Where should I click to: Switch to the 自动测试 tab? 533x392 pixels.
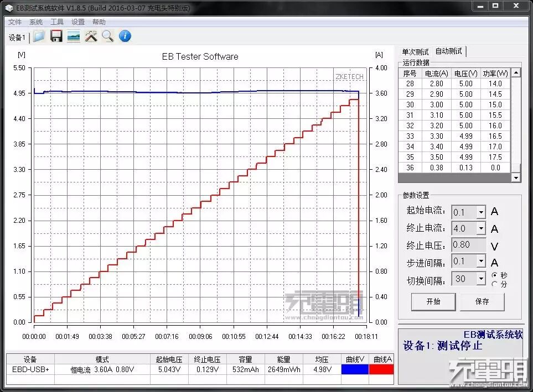pos(449,51)
